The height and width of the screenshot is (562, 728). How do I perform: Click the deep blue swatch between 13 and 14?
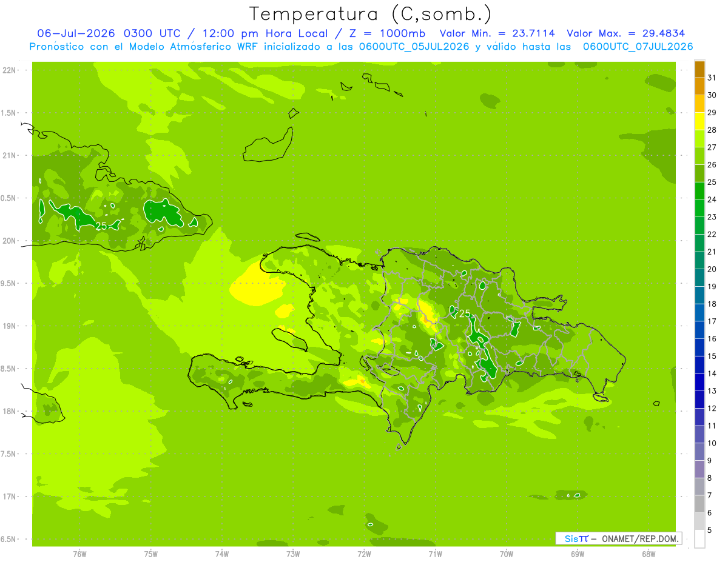coord(699,382)
